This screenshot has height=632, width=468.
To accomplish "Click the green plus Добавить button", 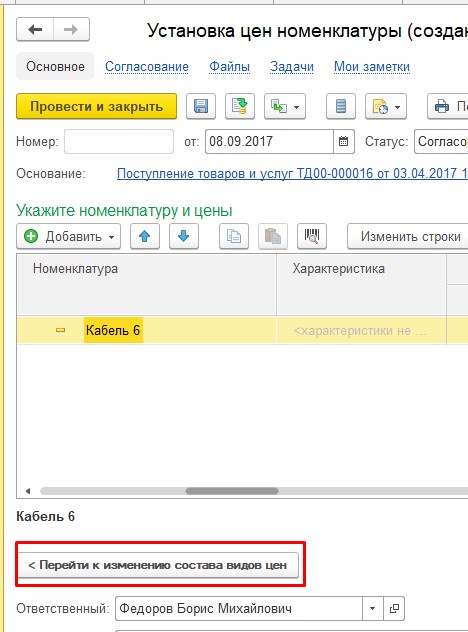I will tap(69, 236).
